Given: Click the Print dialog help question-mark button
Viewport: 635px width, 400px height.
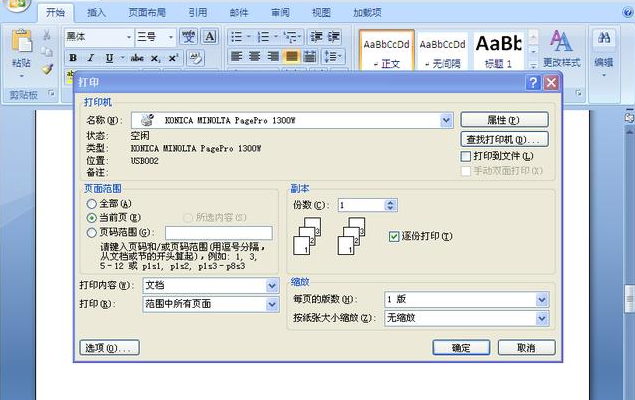Looking at the screenshot, I should pyautogui.click(x=533, y=83).
